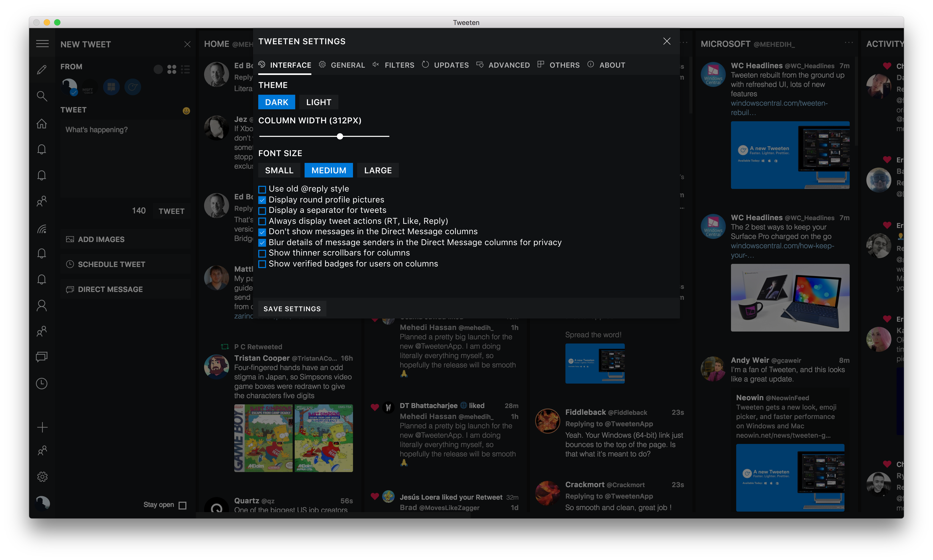Switch to the Filters settings tab
This screenshot has width=933, height=560.
click(x=393, y=65)
